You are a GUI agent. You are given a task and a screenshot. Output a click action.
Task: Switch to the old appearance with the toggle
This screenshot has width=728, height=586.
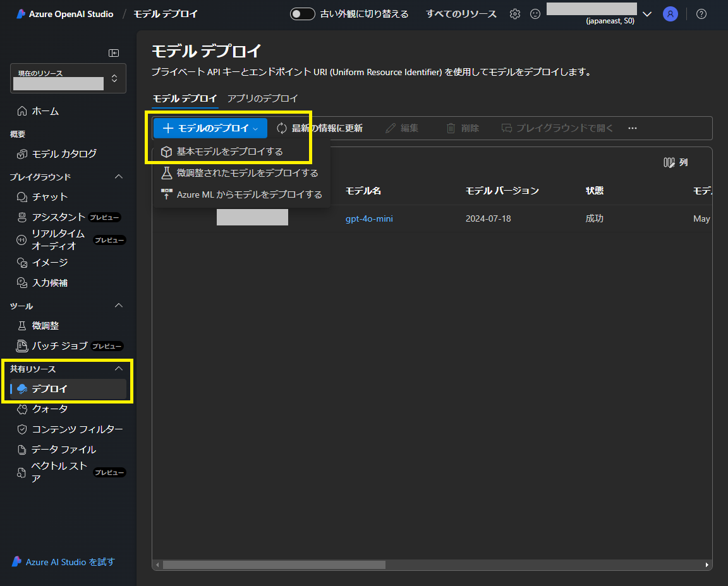(302, 14)
